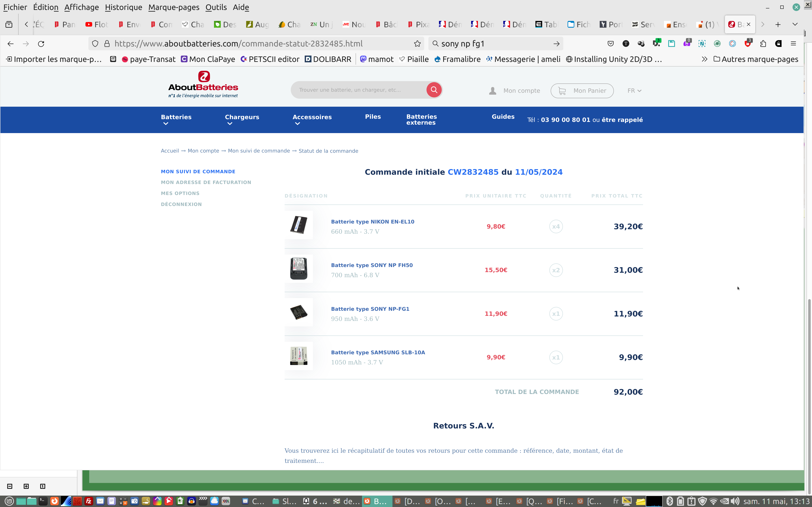Click the Pocket save icon
Screen dimensions: 812x507
click(610, 44)
